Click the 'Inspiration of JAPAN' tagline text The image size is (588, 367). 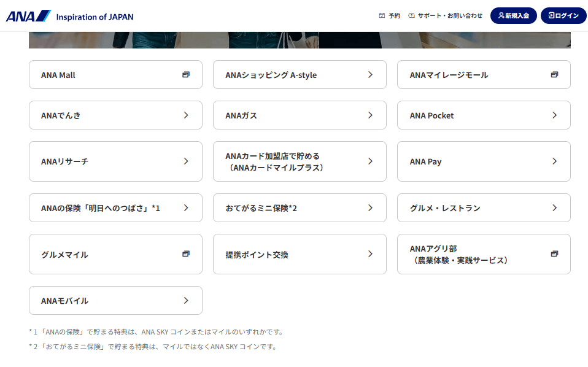pos(95,17)
